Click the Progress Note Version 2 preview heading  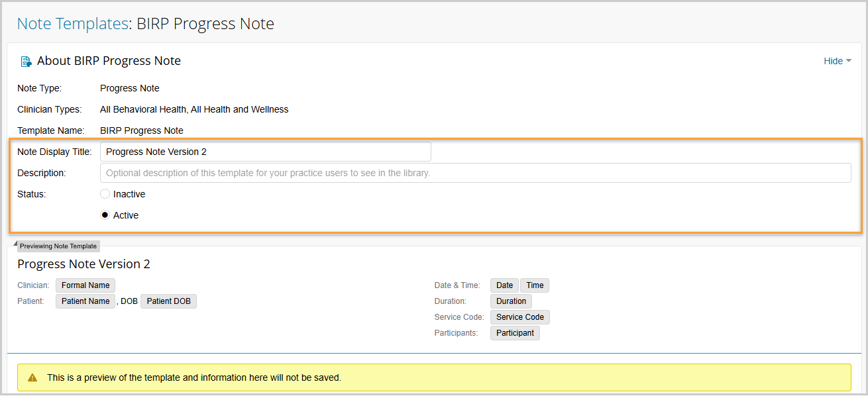pyautogui.click(x=83, y=264)
